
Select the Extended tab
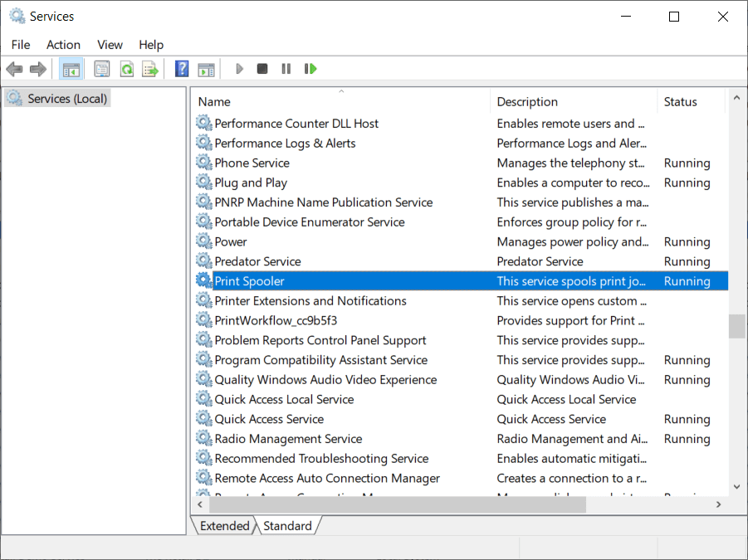pos(223,525)
